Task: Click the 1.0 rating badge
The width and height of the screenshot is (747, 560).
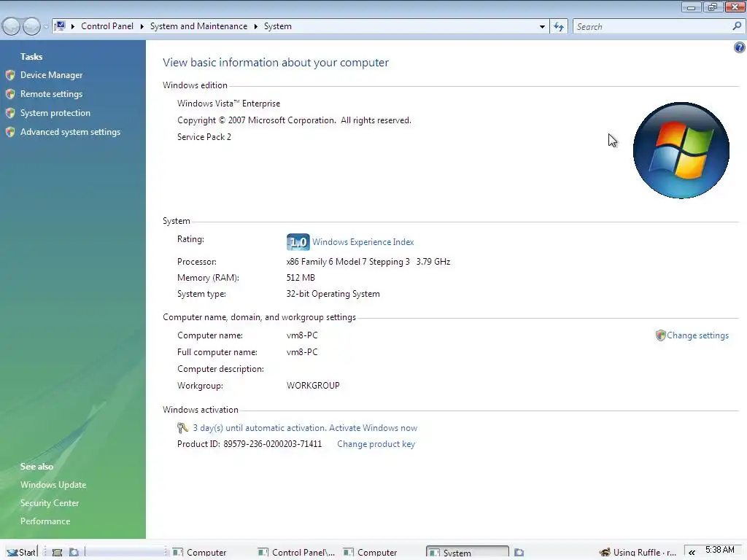Action: (x=298, y=242)
